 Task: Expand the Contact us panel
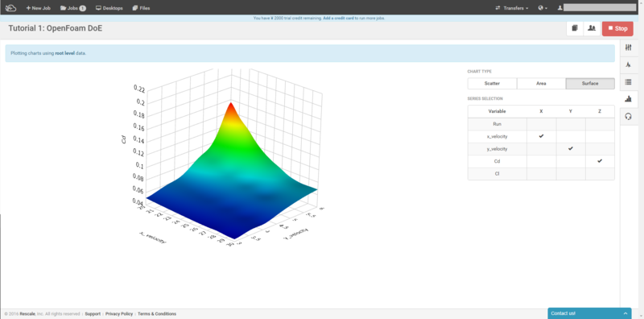[x=589, y=313]
